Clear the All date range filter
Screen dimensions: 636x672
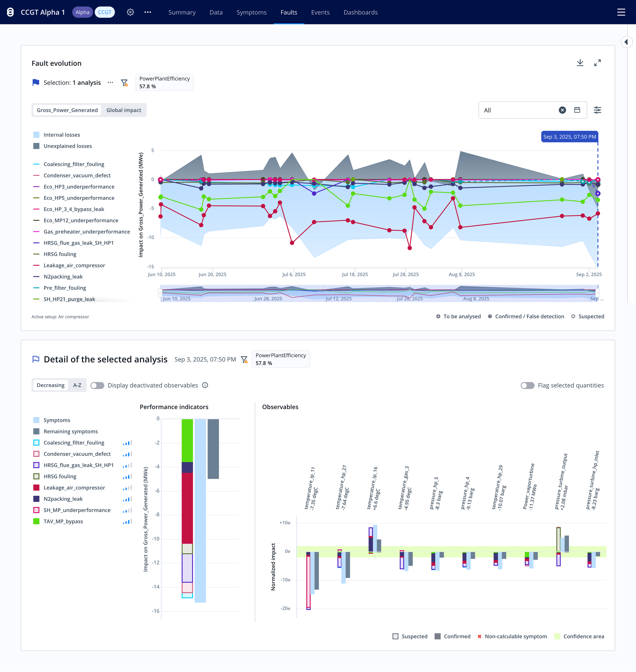pos(562,110)
